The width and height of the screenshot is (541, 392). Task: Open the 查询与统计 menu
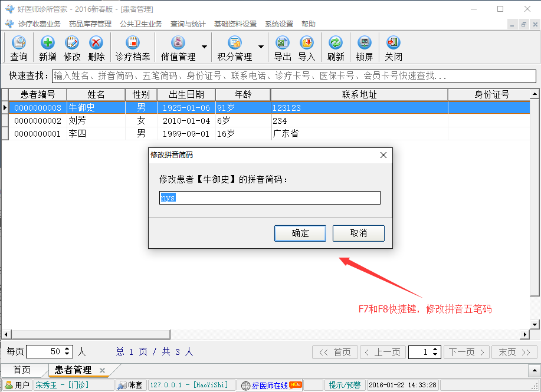pos(188,24)
